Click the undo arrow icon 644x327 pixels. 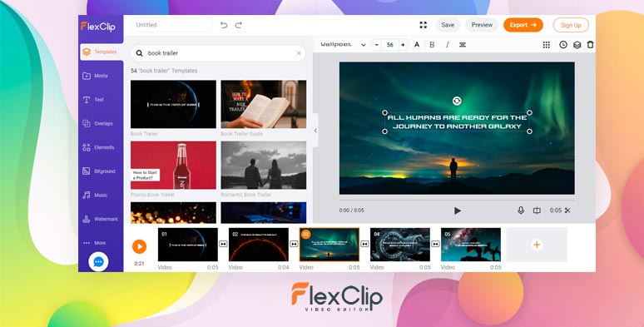tap(224, 25)
